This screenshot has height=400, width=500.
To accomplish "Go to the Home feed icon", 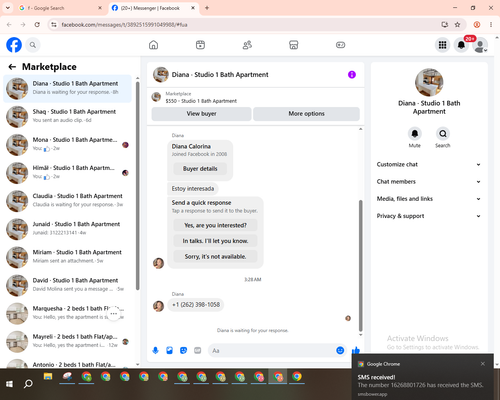I will [x=153, y=45].
